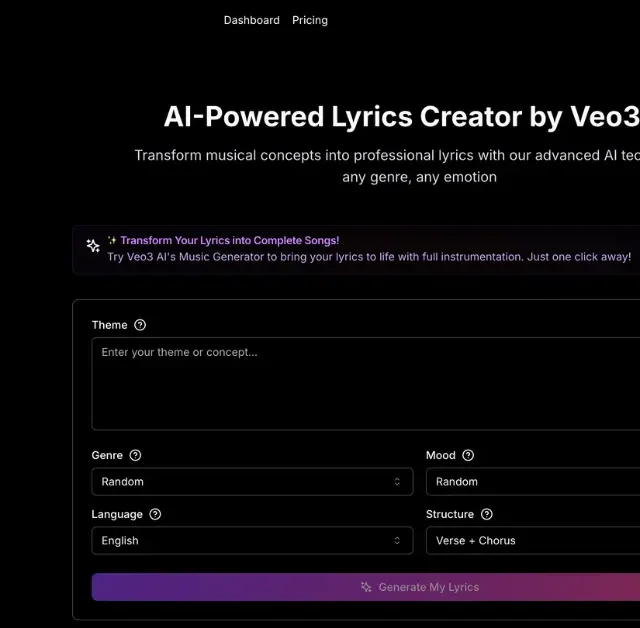Image resolution: width=640 pixels, height=628 pixels.
Task: Click the Language help question-mark icon
Action: (x=155, y=514)
